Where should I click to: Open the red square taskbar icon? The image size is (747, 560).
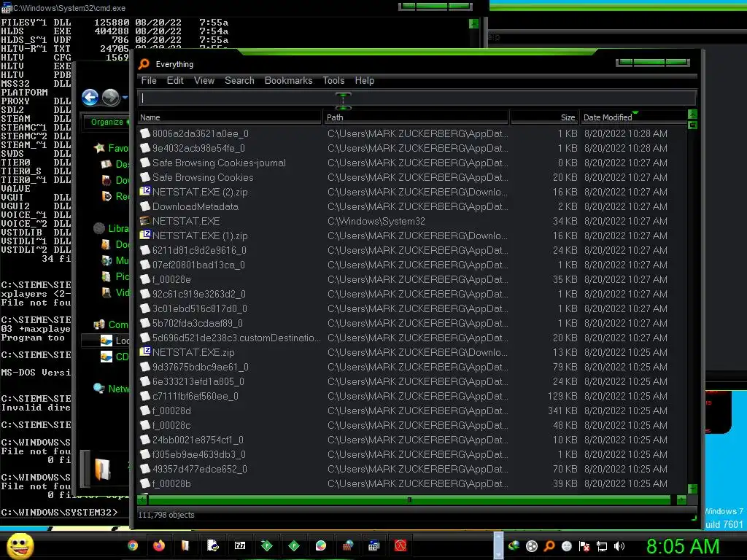tap(400, 545)
